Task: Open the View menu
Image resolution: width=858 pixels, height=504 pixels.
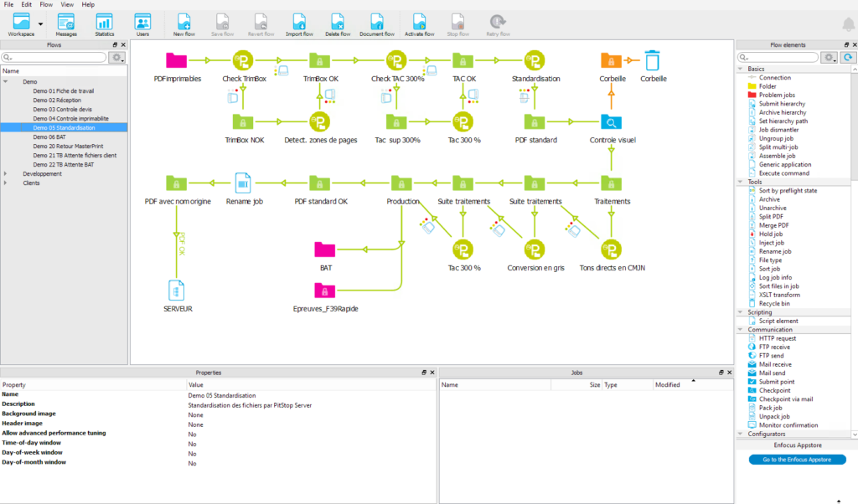Action: pyautogui.click(x=67, y=4)
